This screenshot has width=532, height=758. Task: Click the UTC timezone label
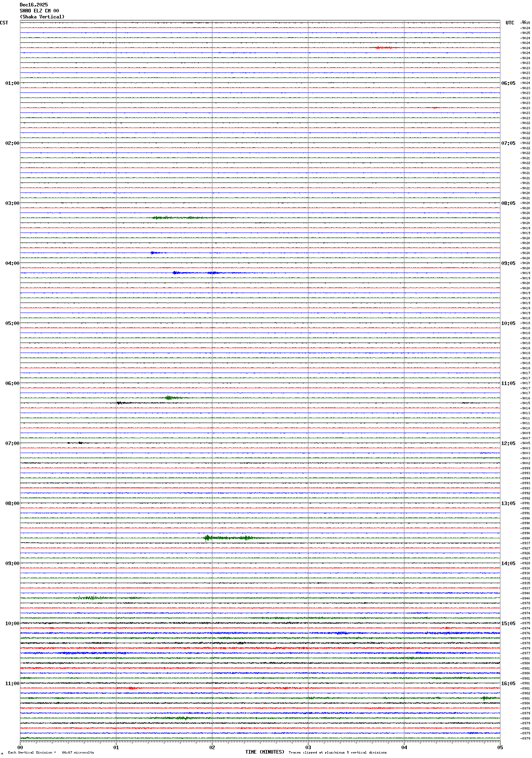(510, 23)
